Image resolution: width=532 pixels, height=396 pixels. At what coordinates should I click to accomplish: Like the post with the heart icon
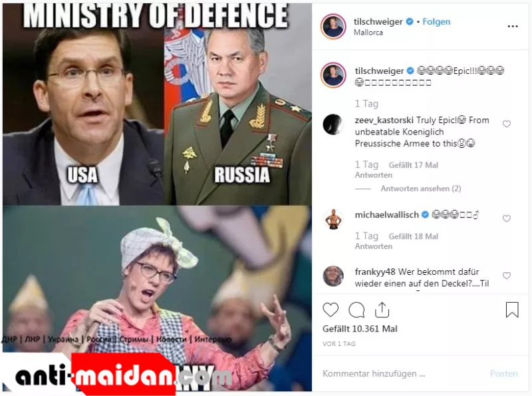331,309
